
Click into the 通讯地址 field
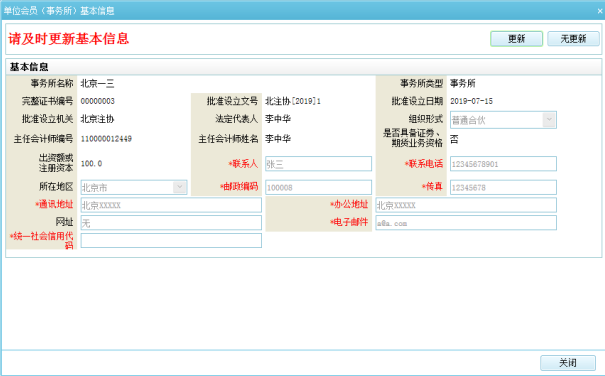click(x=171, y=205)
